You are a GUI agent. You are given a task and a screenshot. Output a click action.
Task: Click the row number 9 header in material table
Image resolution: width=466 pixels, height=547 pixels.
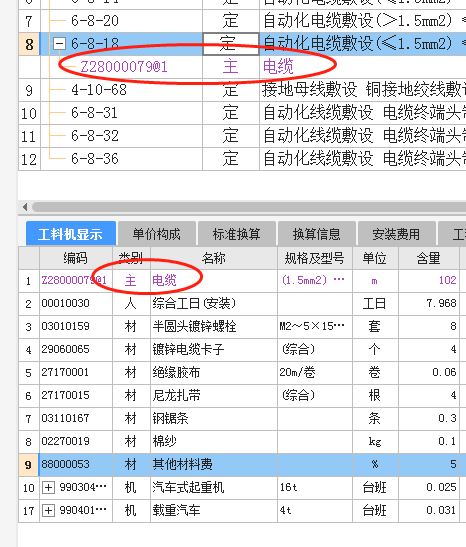point(29,465)
